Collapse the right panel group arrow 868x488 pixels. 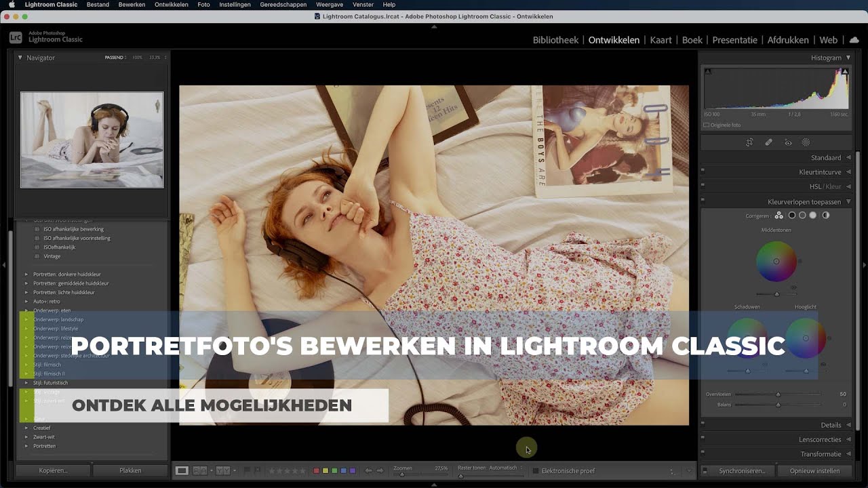(x=865, y=265)
